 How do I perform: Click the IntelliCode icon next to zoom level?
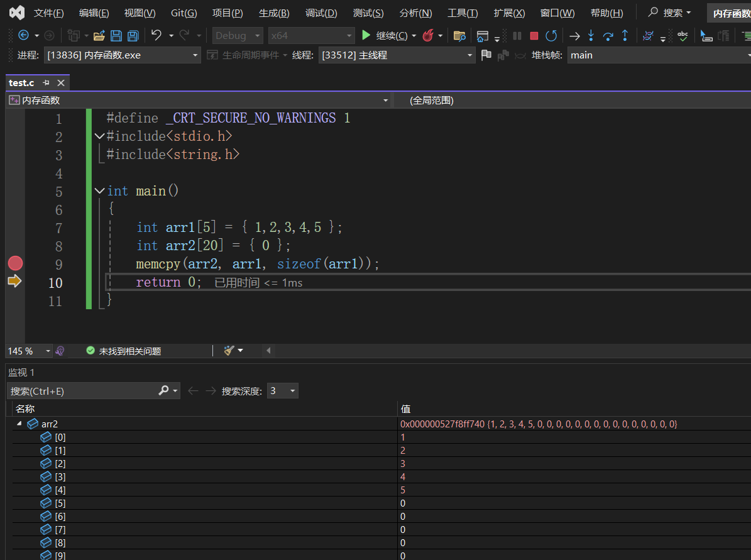point(60,351)
